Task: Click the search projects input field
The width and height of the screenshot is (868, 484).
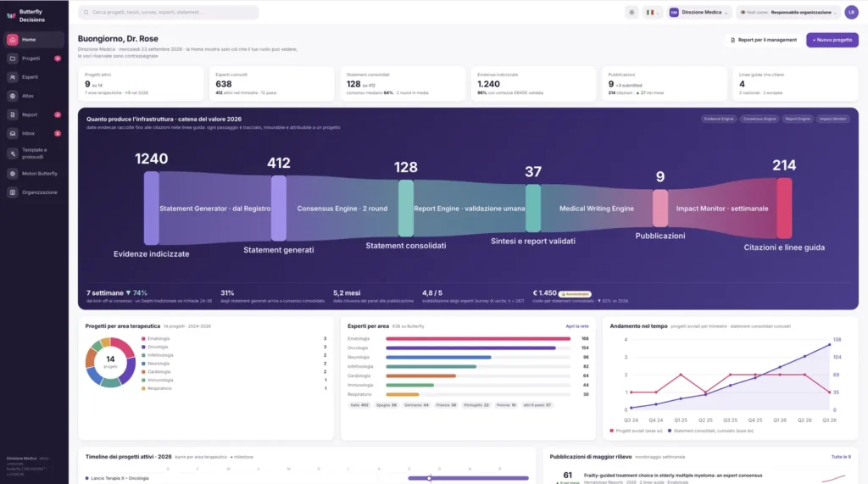Action: click(x=169, y=12)
